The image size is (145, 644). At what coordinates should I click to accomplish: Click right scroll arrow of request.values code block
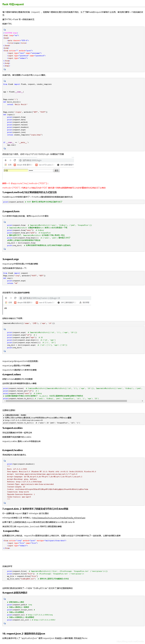(x=142, y=401)
